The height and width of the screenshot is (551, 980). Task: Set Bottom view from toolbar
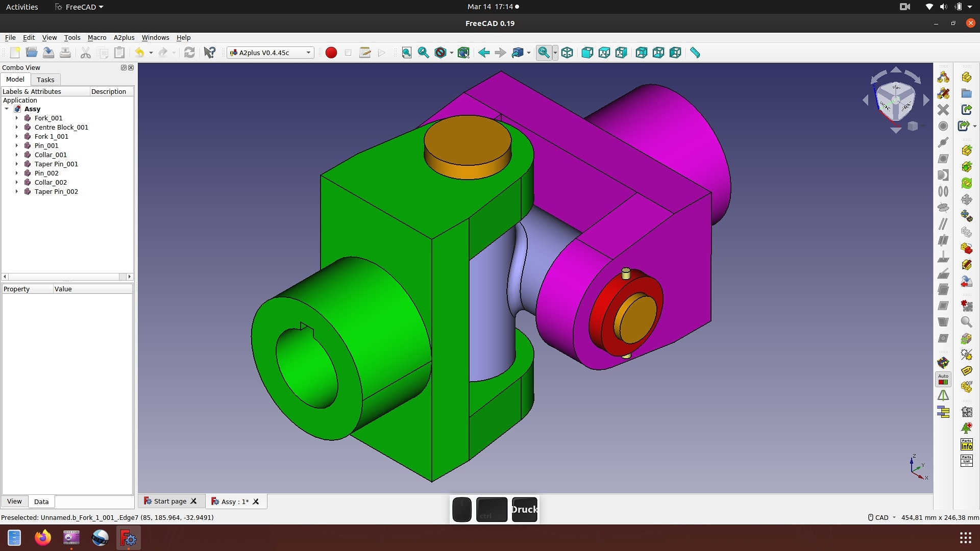658,53
